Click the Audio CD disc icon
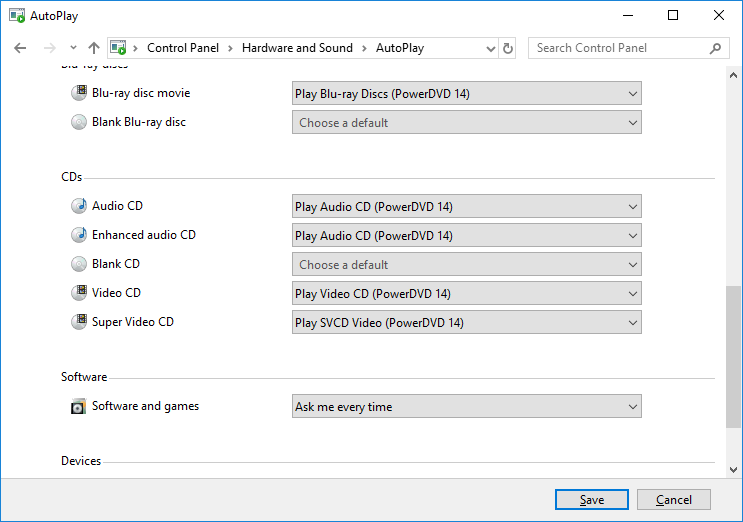743x522 pixels. click(x=79, y=206)
